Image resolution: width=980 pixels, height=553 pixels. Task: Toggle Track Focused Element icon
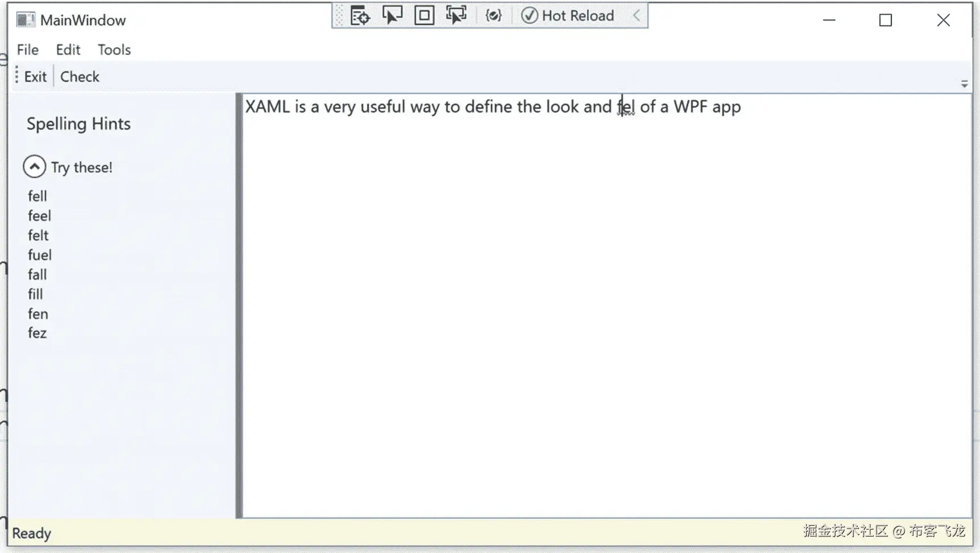tap(456, 15)
